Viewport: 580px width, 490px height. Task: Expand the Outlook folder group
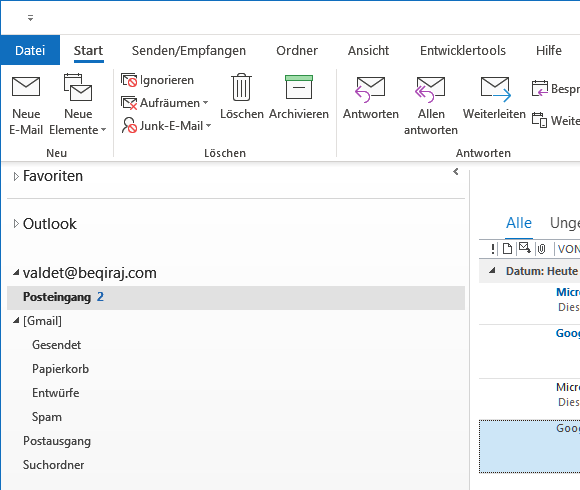[16, 224]
